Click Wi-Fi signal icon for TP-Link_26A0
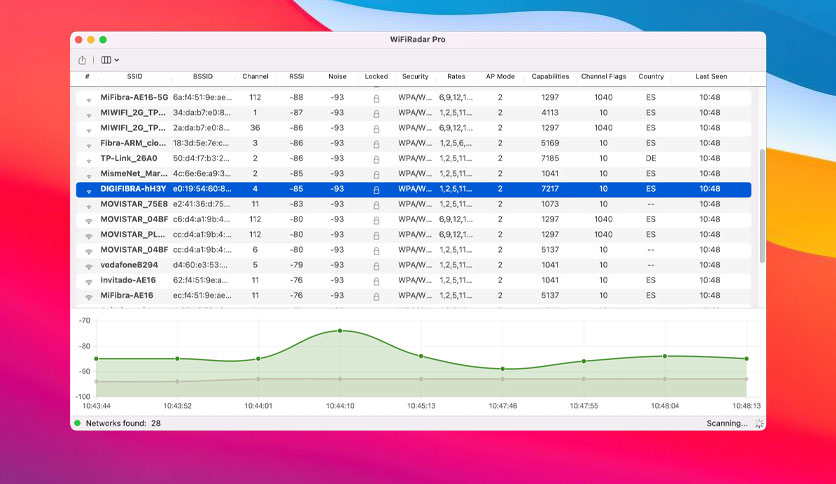 click(x=89, y=160)
